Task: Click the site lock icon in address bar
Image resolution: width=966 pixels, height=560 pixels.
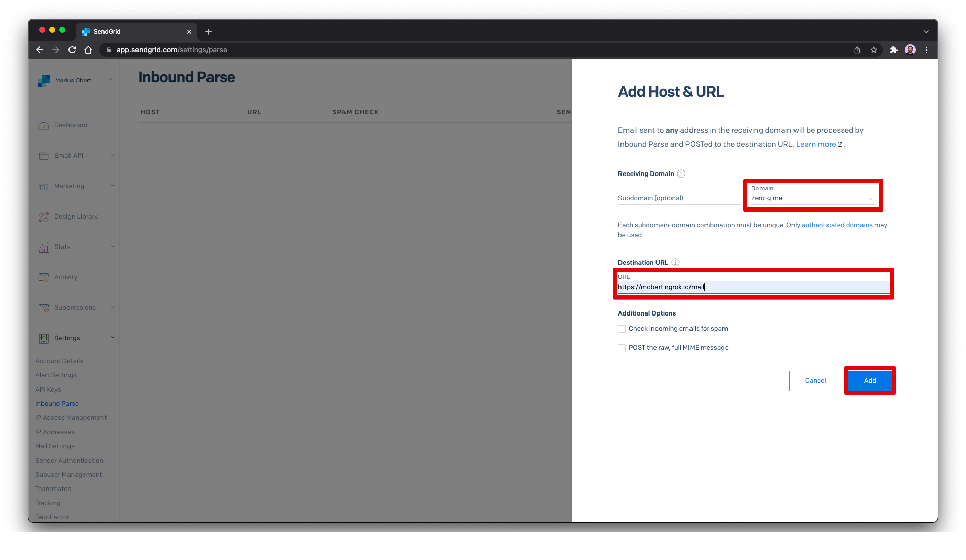Action: point(109,50)
